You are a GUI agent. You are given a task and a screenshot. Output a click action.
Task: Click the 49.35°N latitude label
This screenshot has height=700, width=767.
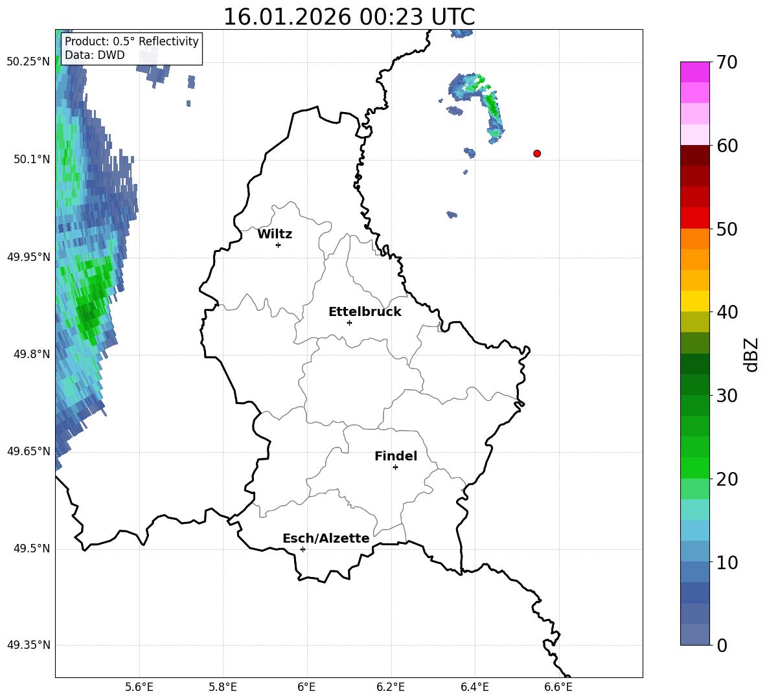29,645
